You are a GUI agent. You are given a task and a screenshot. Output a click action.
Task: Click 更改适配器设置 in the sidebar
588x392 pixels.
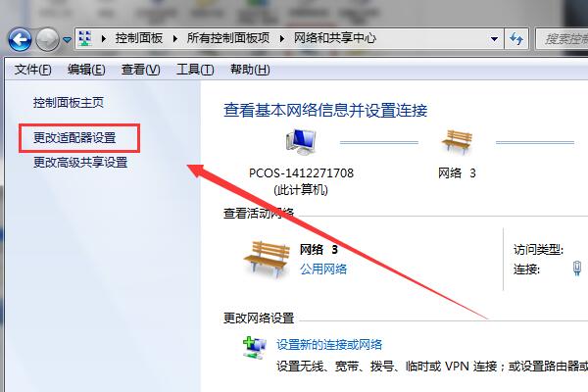pos(74,137)
